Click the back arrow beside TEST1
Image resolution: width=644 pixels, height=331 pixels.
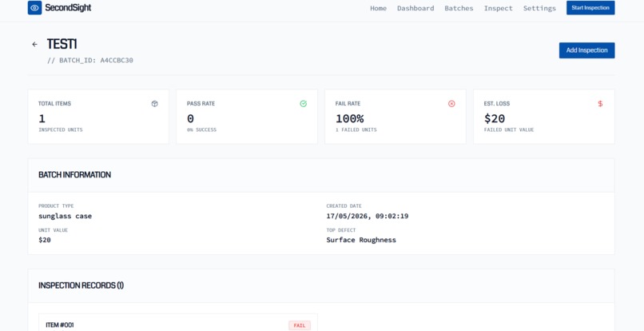pyautogui.click(x=35, y=45)
